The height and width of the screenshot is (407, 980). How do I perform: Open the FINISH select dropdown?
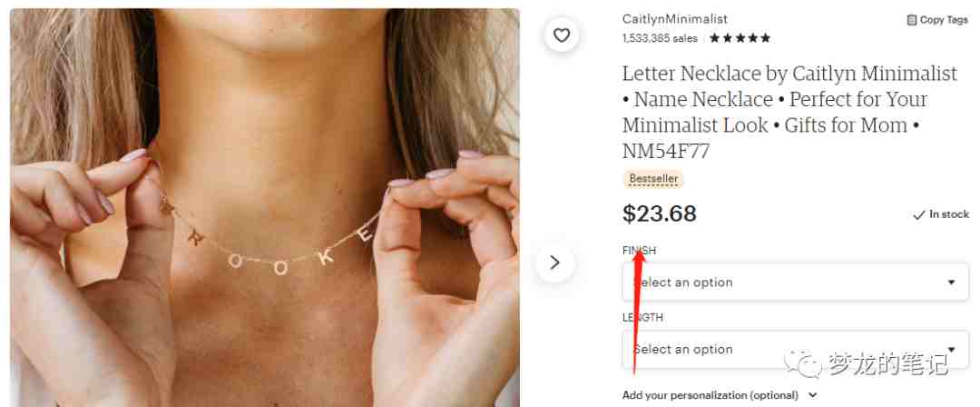point(796,283)
